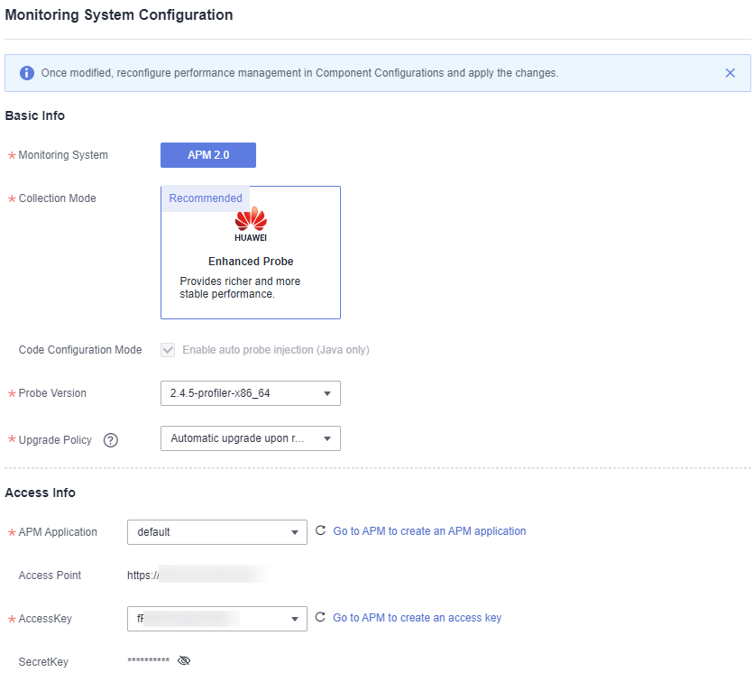Select the APM 2.0 monitoring system
The height and width of the screenshot is (700, 753).
(208, 155)
